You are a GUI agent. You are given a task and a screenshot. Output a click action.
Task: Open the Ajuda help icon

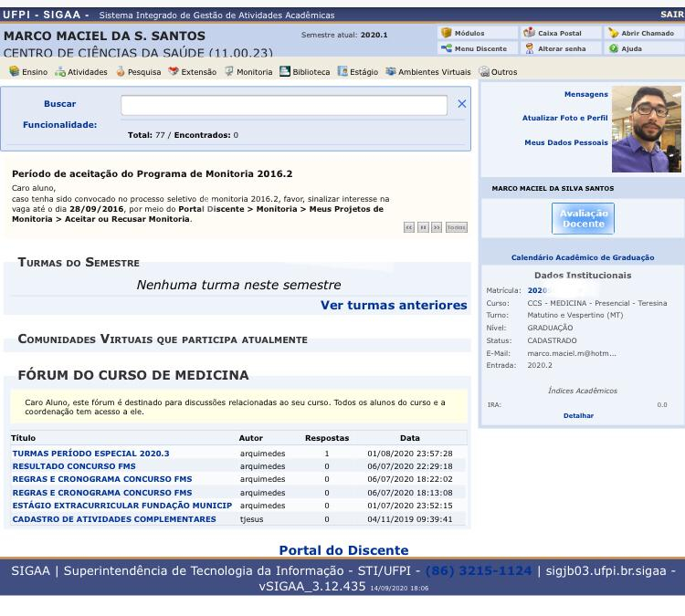[614, 48]
